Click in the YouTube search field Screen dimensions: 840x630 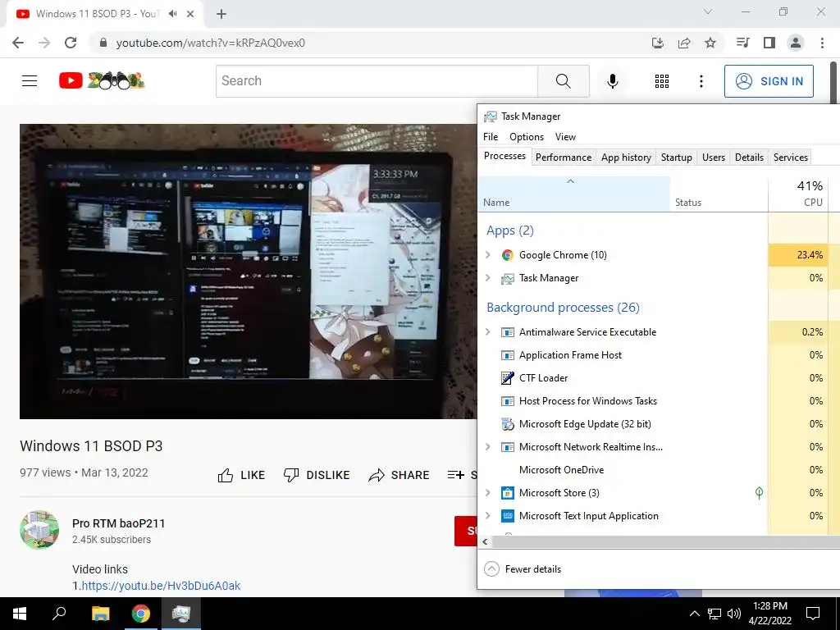(x=377, y=81)
